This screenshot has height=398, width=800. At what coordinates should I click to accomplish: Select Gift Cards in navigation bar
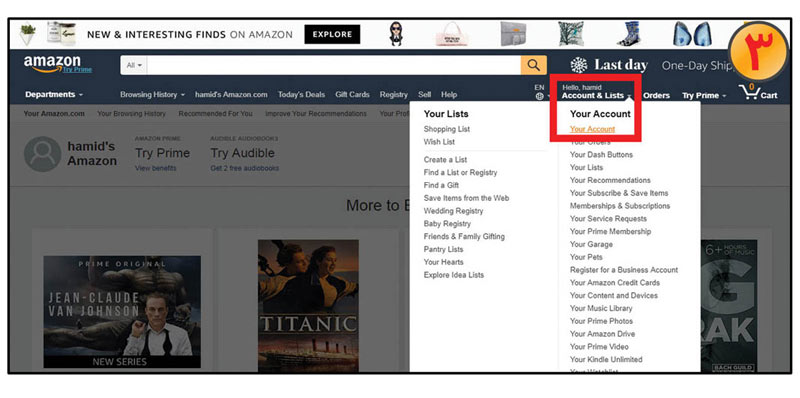click(x=352, y=94)
